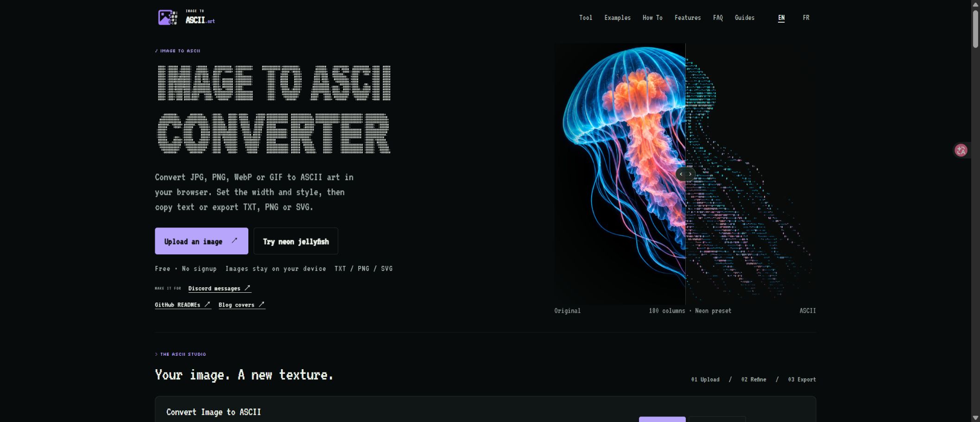Click the 03 Export step label
Viewport: 980px width, 422px height.
pyautogui.click(x=802, y=379)
